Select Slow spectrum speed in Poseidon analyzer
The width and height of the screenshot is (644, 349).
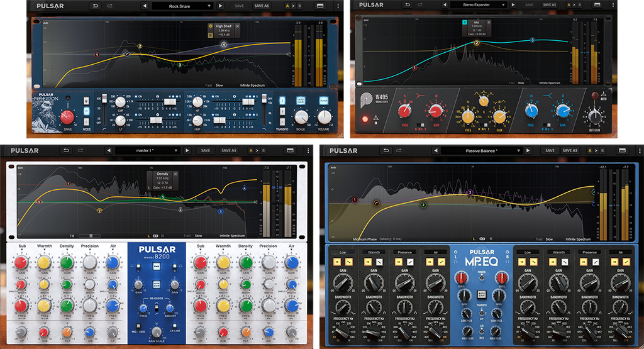tap(219, 85)
